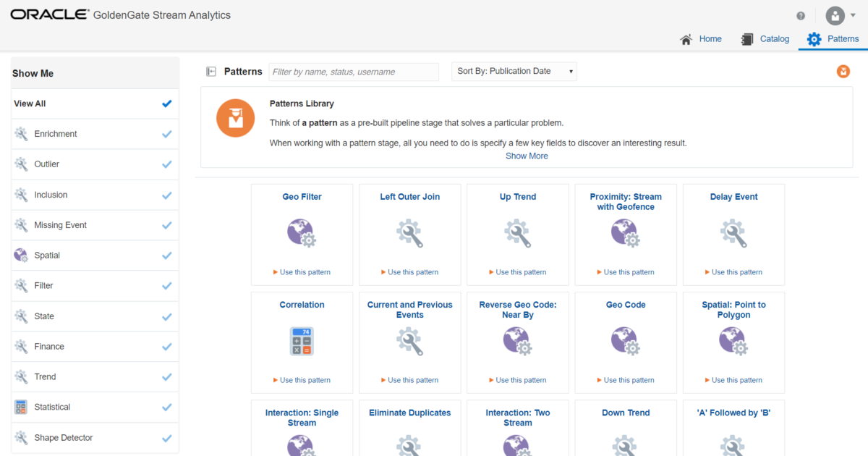This screenshot has height=456, width=868.
Task: Click the Home house icon
Action: (x=686, y=39)
